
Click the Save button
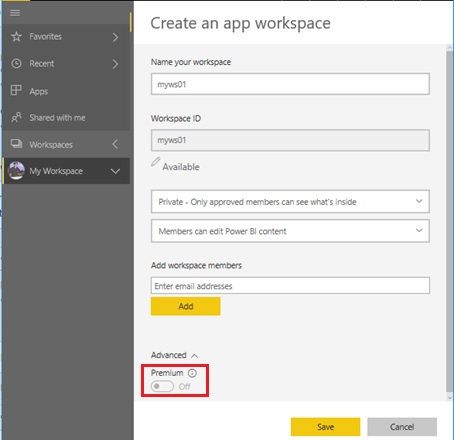(x=325, y=427)
